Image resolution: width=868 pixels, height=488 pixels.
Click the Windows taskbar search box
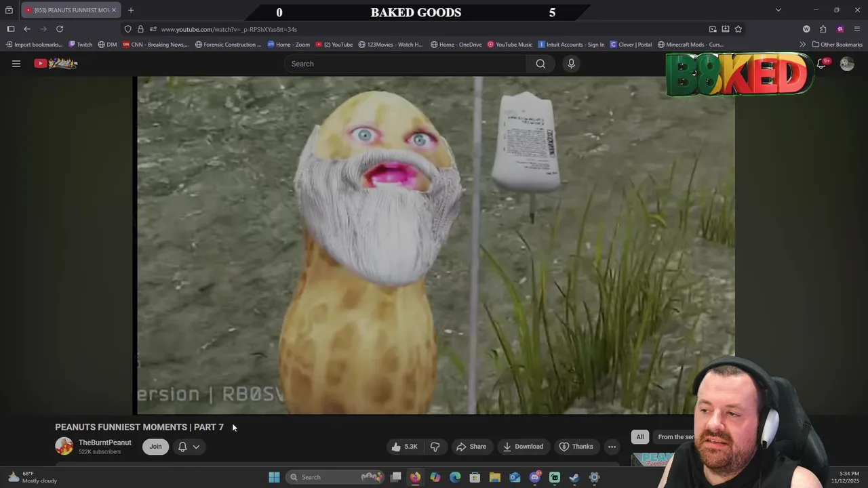[x=336, y=477]
